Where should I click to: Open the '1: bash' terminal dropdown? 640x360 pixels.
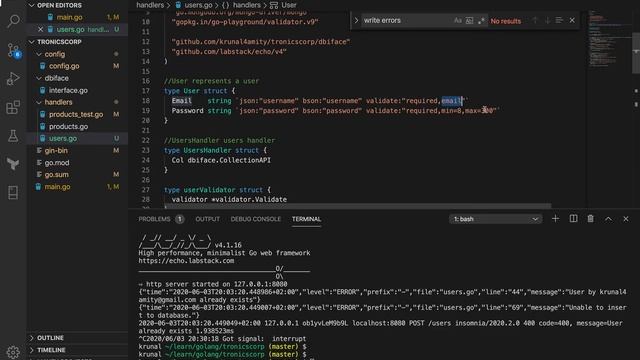(x=496, y=219)
